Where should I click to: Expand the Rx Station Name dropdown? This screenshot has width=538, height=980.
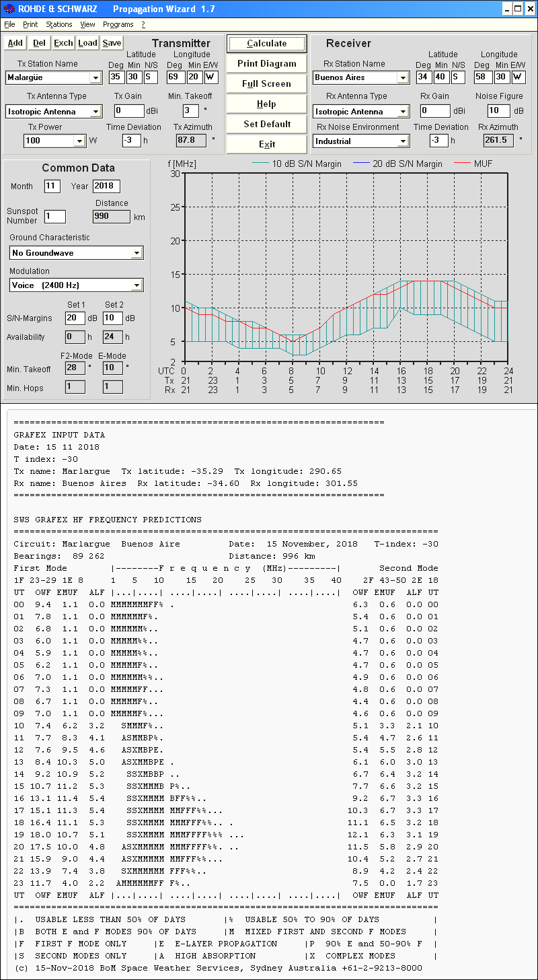click(403, 77)
